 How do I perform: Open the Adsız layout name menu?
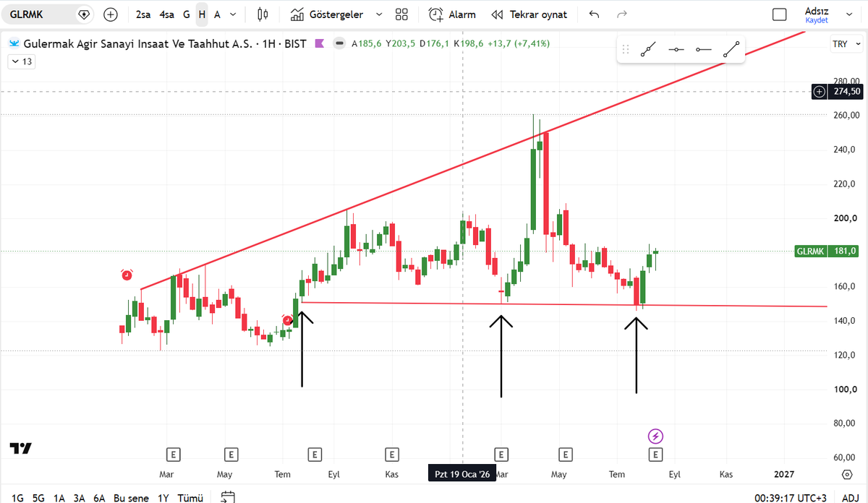pyautogui.click(x=817, y=11)
